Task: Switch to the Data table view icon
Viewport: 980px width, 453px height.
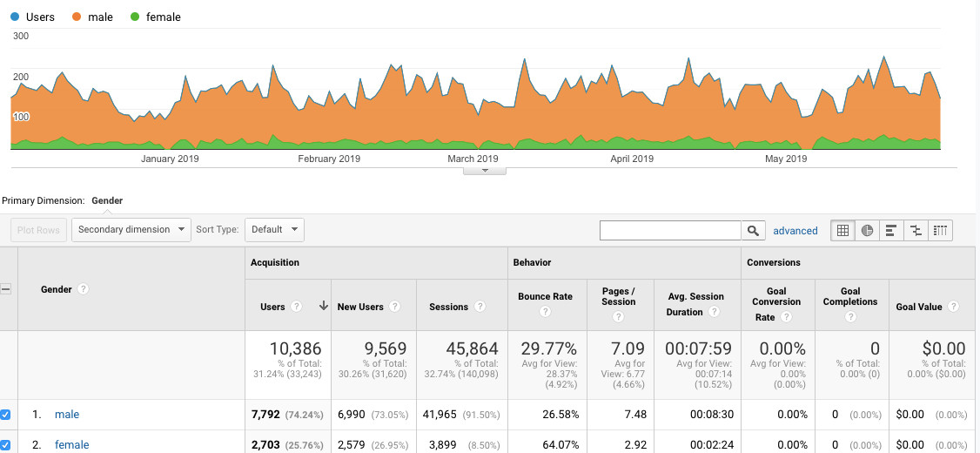Action: [842, 230]
